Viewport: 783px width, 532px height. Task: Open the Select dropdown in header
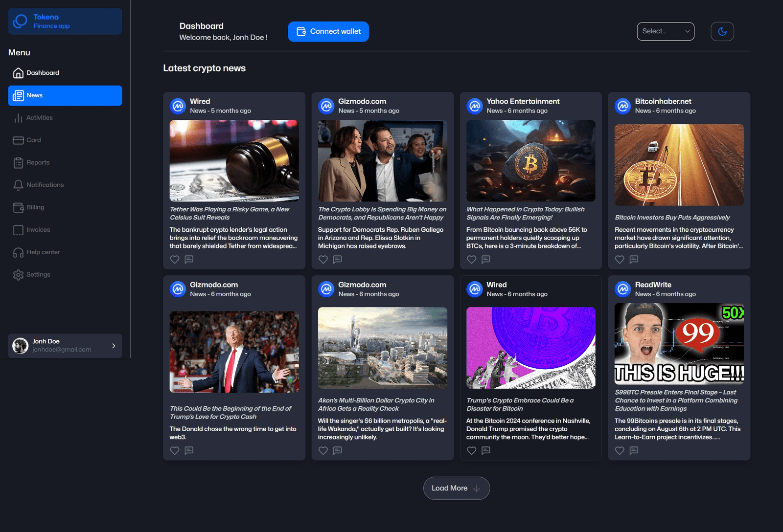pyautogui.click(x=665, y=31)
